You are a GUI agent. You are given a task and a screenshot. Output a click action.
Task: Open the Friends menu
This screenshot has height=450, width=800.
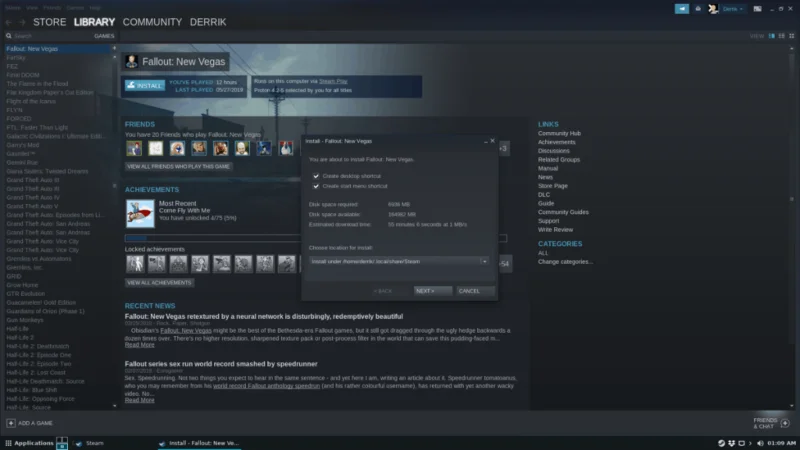(52, 8)
